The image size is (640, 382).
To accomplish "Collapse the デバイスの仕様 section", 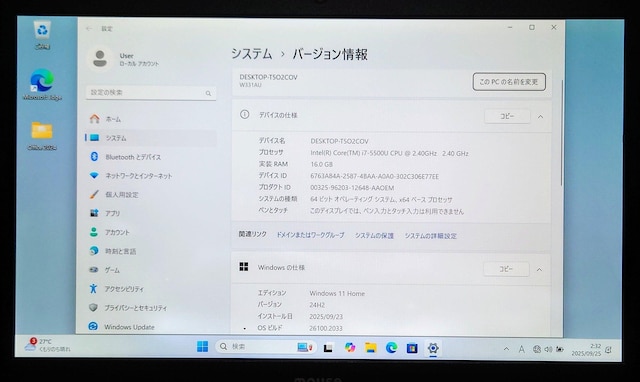I will tap(540, 117).
